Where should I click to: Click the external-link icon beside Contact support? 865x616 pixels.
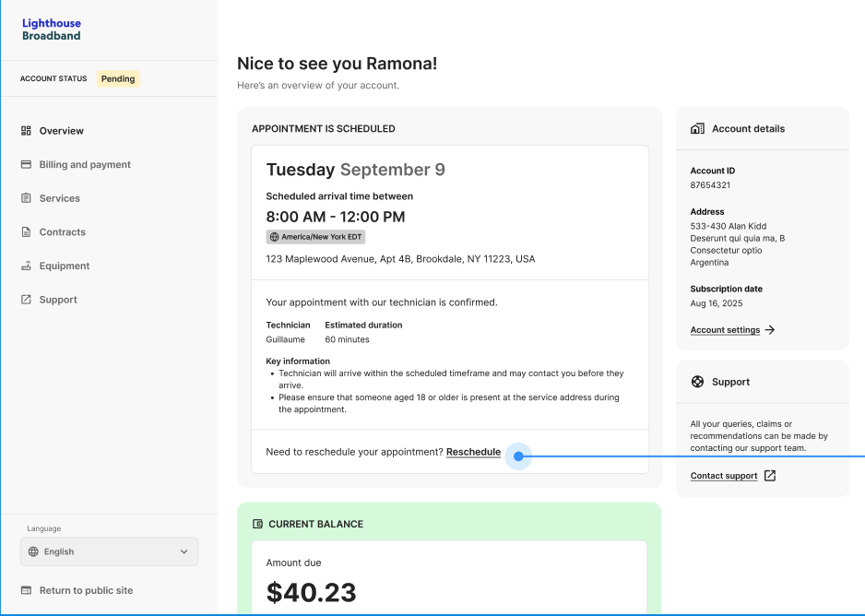click(770, 476)
